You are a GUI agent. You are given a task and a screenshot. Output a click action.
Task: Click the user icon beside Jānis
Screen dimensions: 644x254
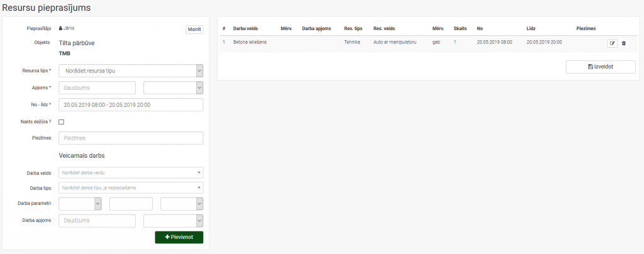[61, 28]
